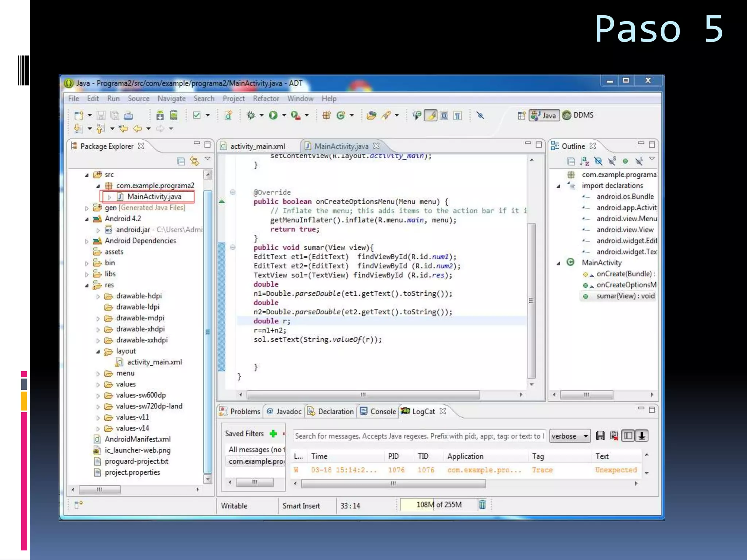Run garbage collector trash icon
Image resolution: width=747 pixels, height=560 pixels.
[x=482, y=505]
